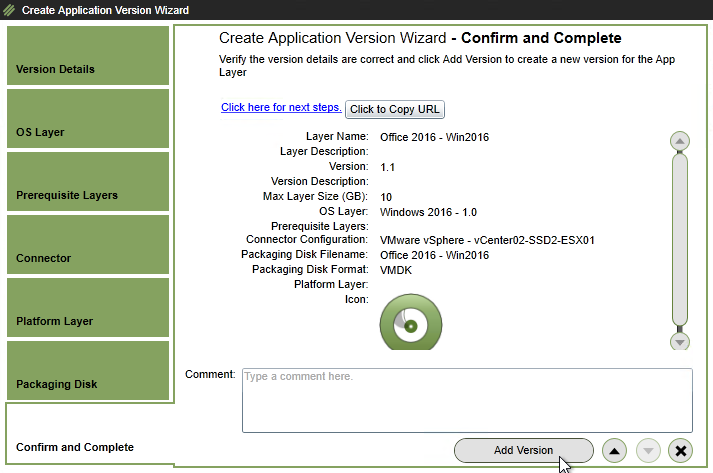The width and height of the screenshot is (713, 473).
Task: Click the 'Icon:' label
Action: 356,299
